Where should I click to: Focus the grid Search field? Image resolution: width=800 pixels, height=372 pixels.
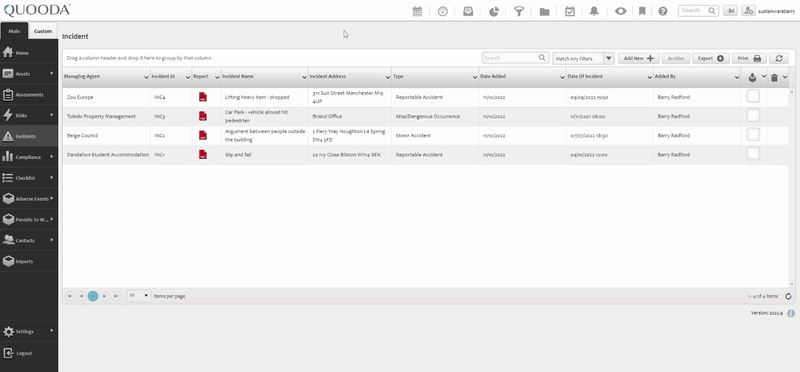[515, 58]
